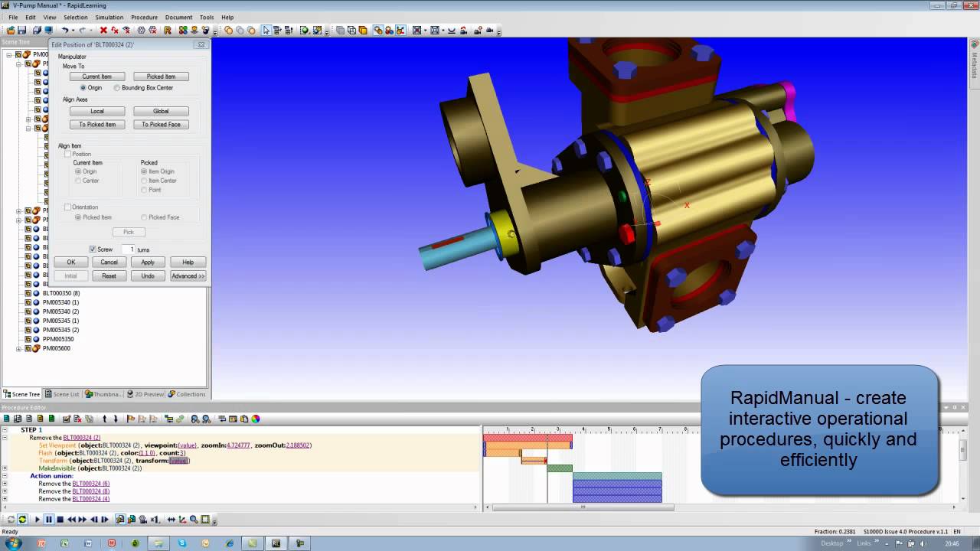Switch to the 2D Preview tab

[144, 394]
